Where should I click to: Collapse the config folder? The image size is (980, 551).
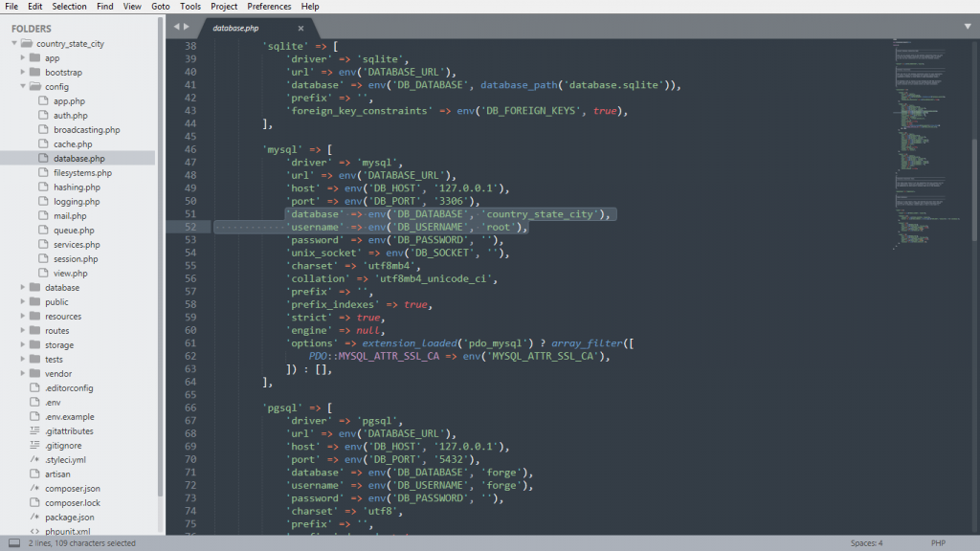(23, 86)
